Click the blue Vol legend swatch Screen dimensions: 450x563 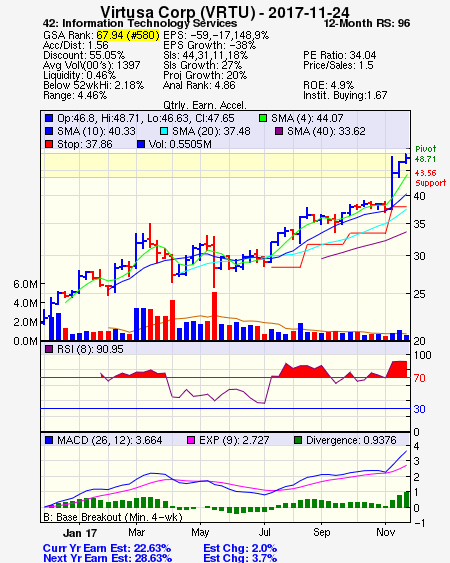141,144
